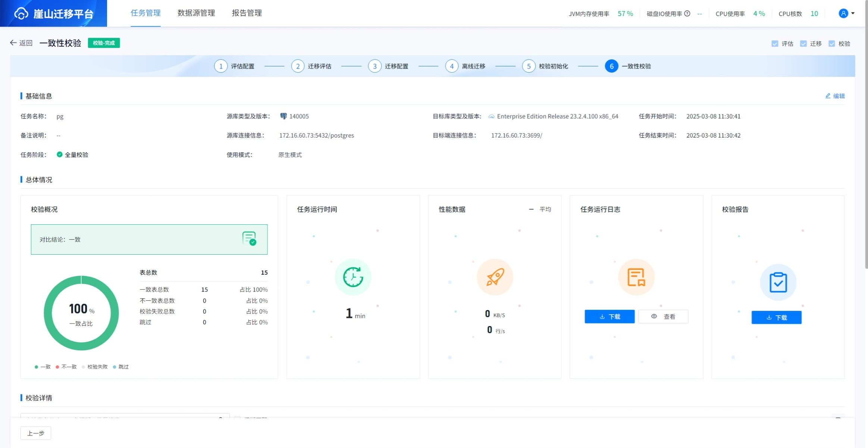Open the 平均 selector in 性能数据

546,209
